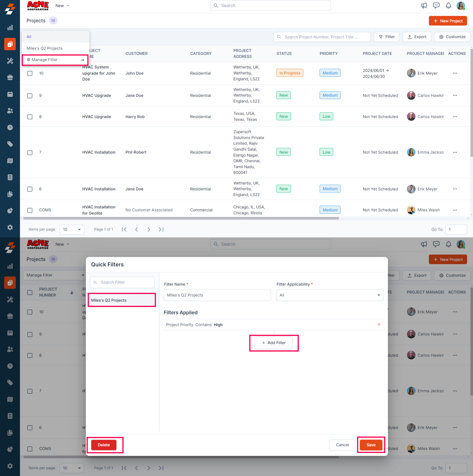The image size is (473, 476).
Task: Open the documents icon in undimmed sidebar
Action: [x=10, y=194]
